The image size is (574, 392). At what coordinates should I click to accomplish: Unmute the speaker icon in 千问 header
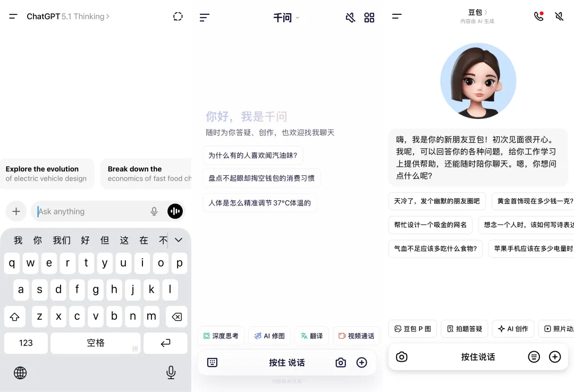click(350, 18)
